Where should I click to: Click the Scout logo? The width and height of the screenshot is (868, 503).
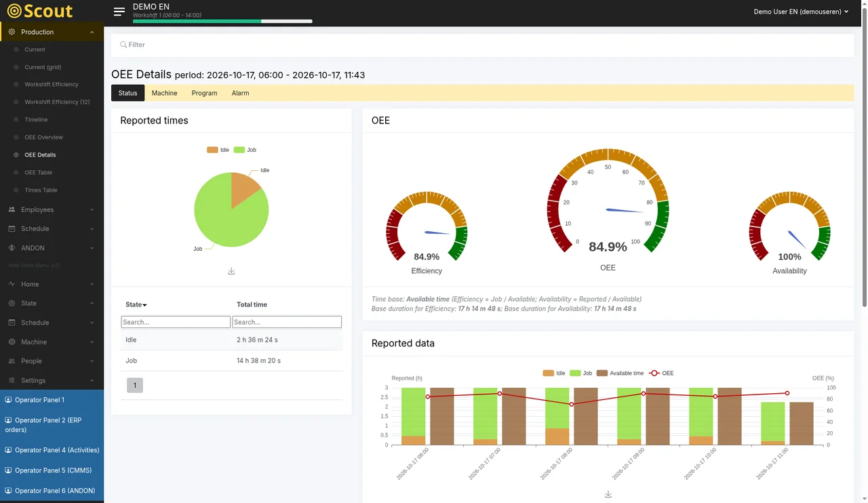[x=40, y=11]
